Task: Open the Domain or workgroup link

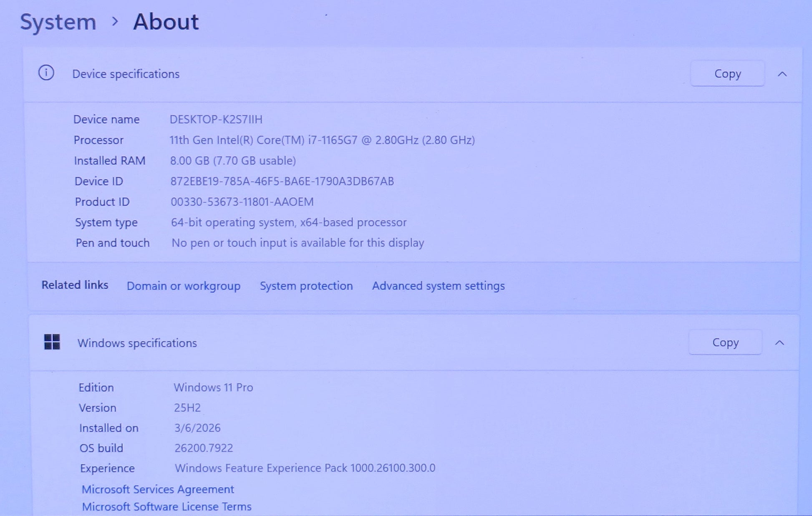Action: coord(184,286)
